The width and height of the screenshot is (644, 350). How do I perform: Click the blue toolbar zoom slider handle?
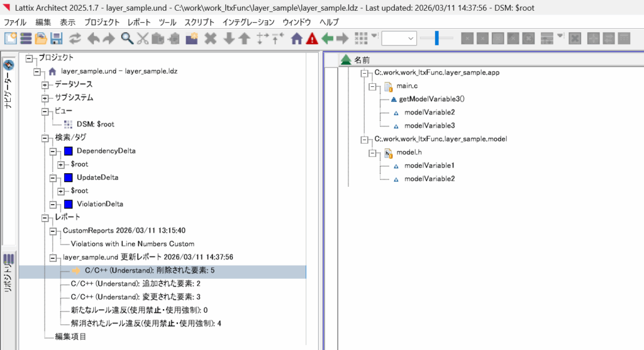(436, 38)
